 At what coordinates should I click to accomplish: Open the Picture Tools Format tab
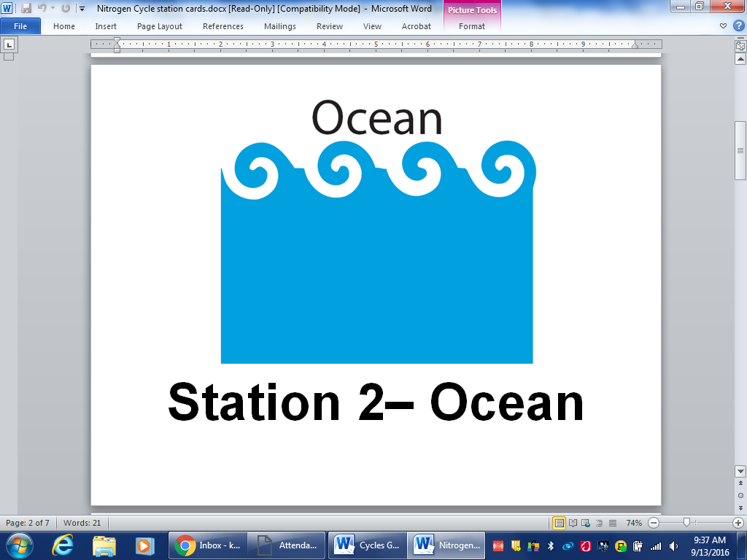pyautogui.click(x=471, y=26)
